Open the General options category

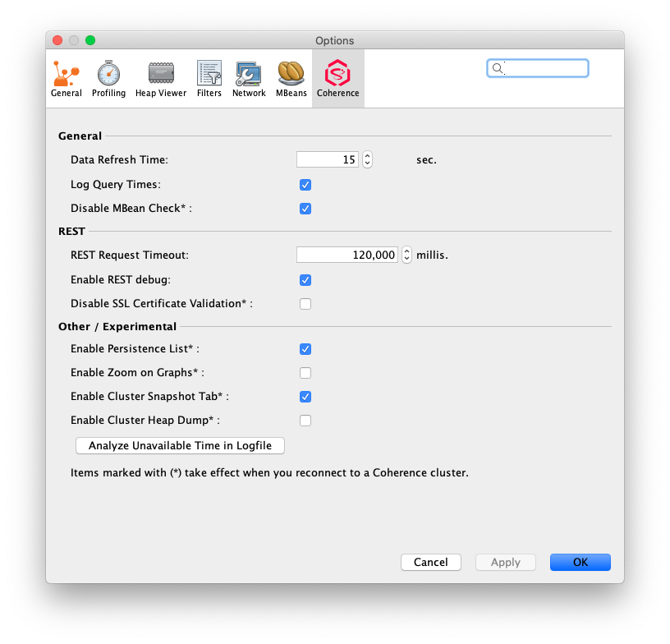[67, 79]
